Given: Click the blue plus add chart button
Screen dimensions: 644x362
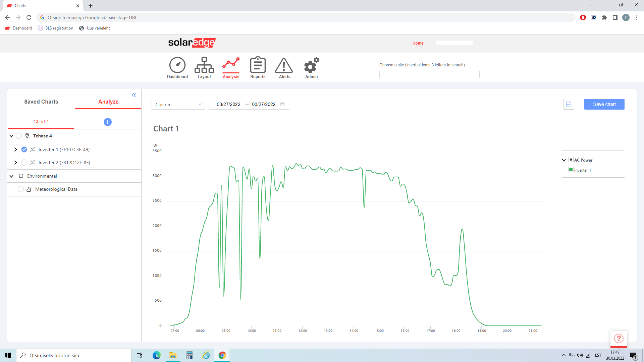Looking at the screenshot, I should tap(108, 122).
